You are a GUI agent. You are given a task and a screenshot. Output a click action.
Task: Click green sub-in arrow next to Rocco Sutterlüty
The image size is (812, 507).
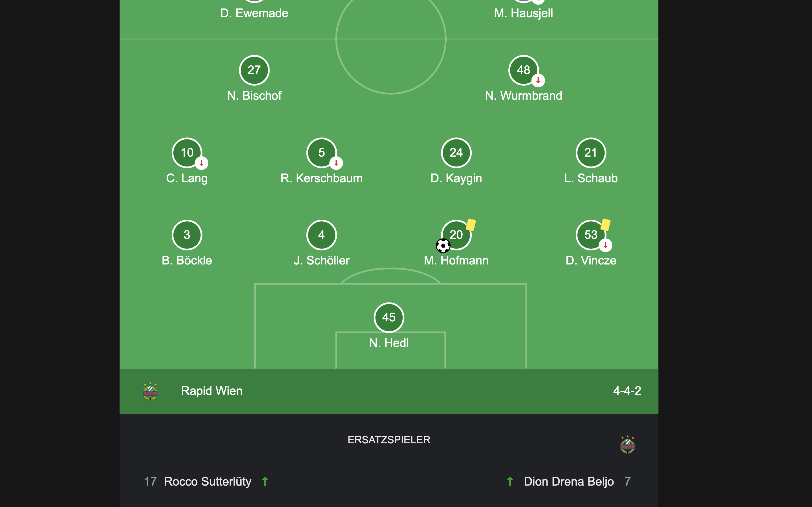pos(265,482)
